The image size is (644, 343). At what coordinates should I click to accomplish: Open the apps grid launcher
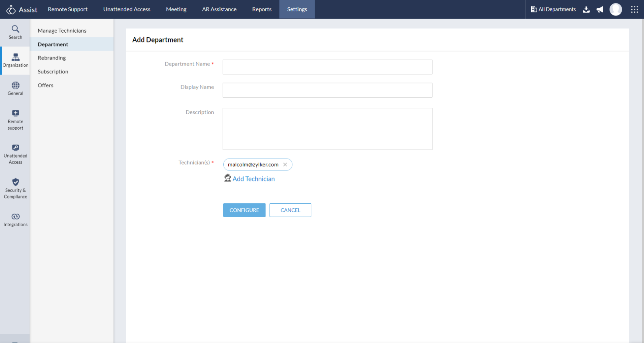tap(635, 9)
